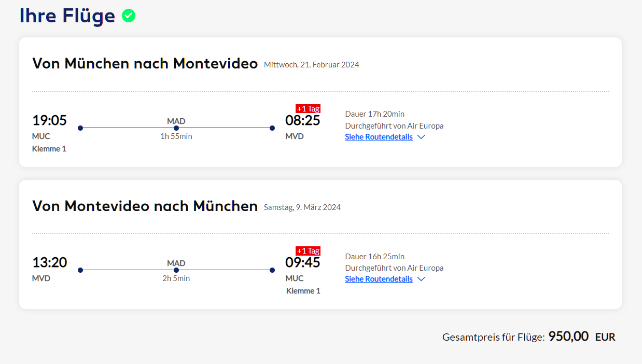
Task: Click the Mittwoch, 21. Februar 2024 date
Action: click(x=311, y=65)
